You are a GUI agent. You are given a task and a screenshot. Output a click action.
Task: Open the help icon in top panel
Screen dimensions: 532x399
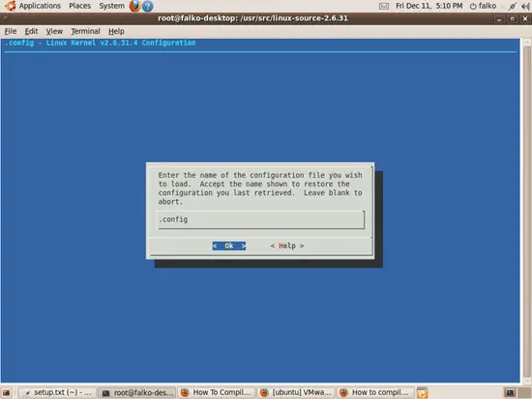[148, 6]
